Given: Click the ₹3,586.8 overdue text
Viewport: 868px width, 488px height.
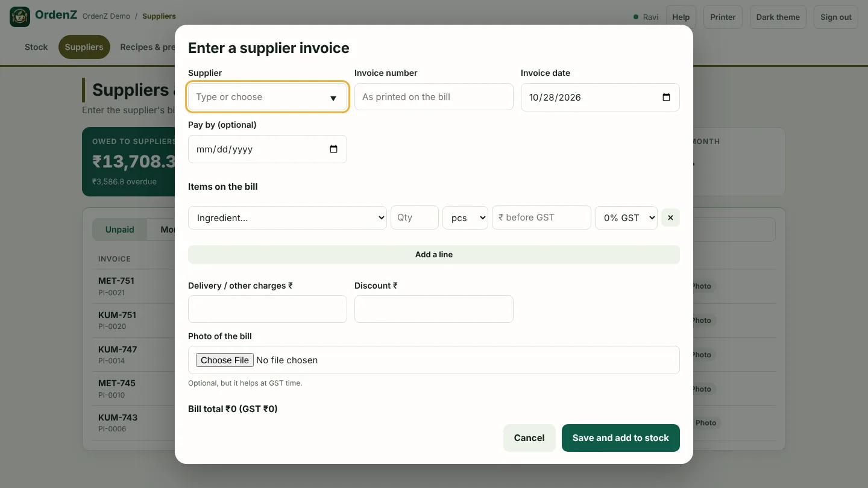Looking at the screenshot, I should tap(124, 181).
